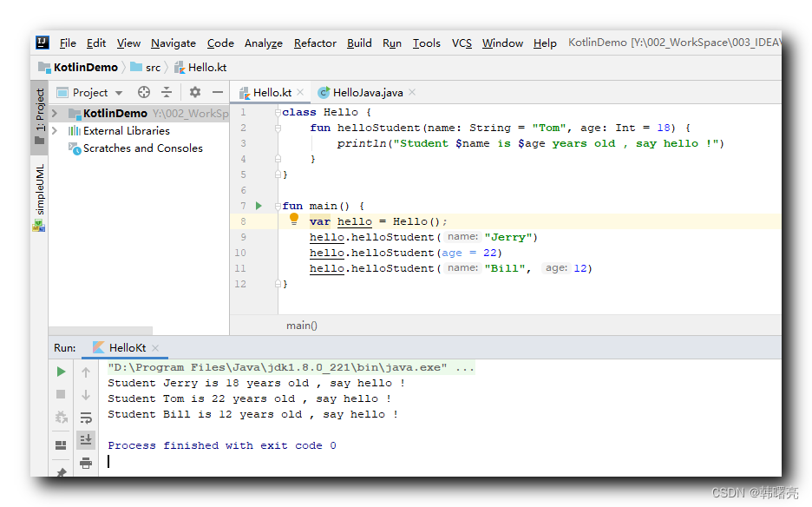
Task: Collapse the class Hello fold marker
Action: pos(278,113)
